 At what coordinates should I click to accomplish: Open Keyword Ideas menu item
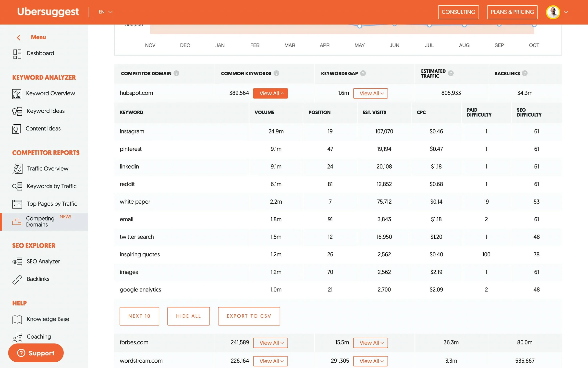click(x=46, y=111)
